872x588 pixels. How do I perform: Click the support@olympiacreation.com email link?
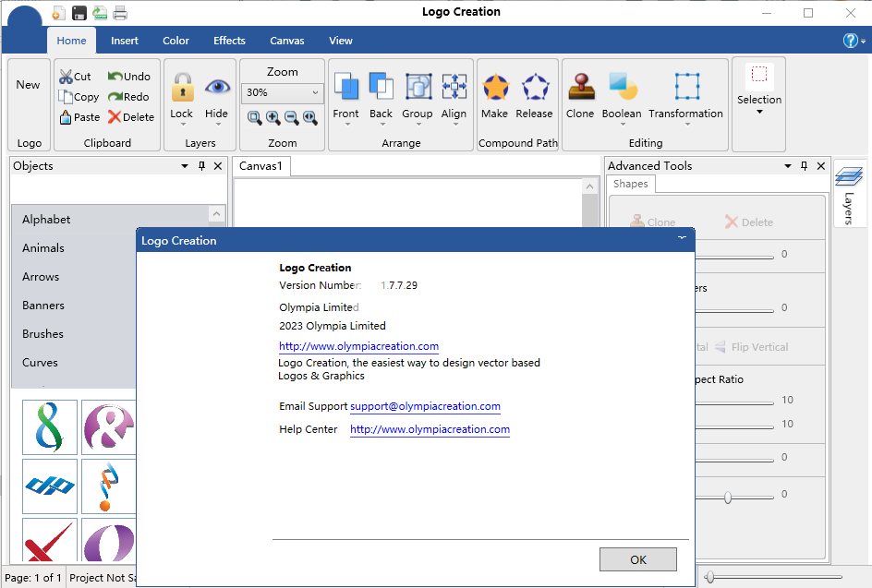click(x=426, y=406)
